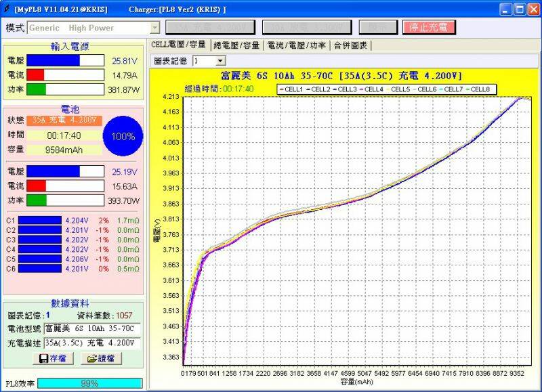Image resolution: width=542 pixels, height=392 pixels.
Task: Click the input source 電壓 25.81V bar
Action: pyautogui.click(x=65, y=60)
